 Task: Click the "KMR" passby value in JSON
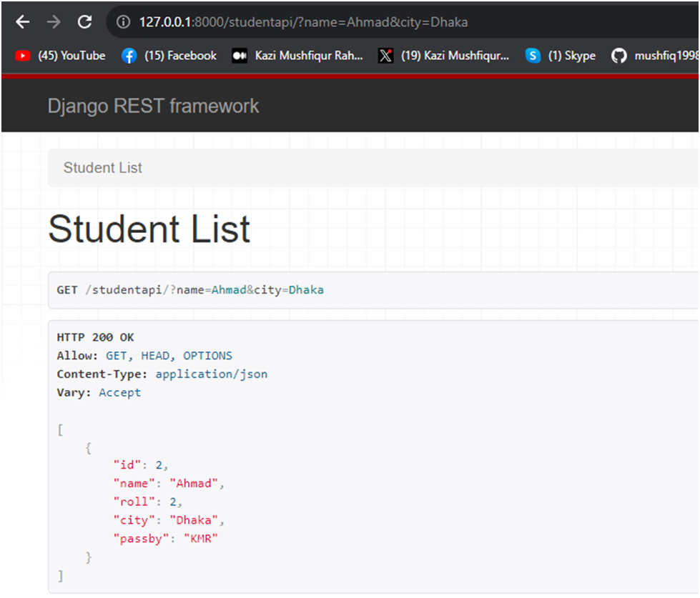(200, 539)
